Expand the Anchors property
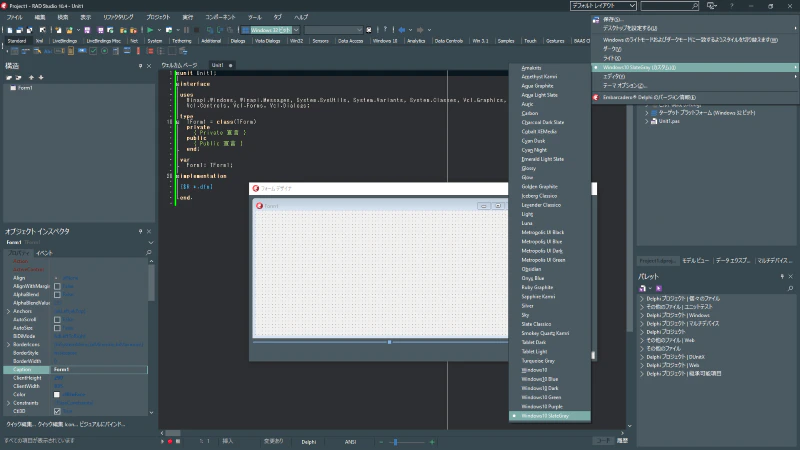This screenshot has width=800, height=450. [8, 311]
